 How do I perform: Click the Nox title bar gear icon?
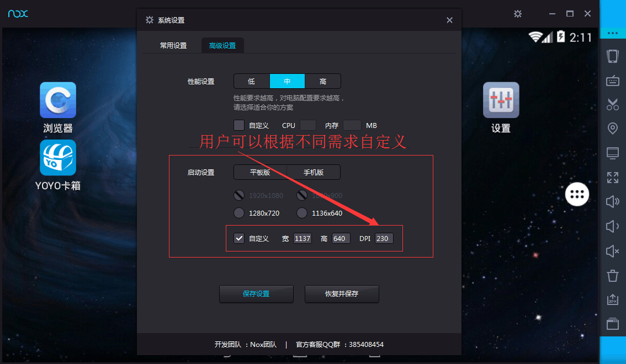(518, 14)
